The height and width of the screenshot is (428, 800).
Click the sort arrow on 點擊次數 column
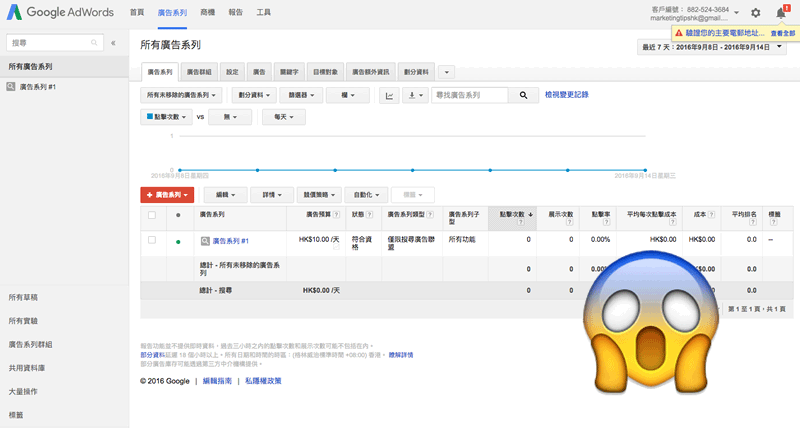[x=531, y=215]
